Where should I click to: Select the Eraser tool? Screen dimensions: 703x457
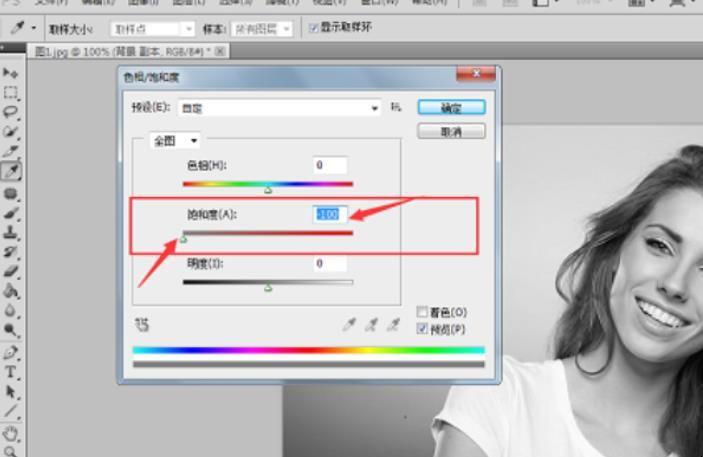point(11,271)
